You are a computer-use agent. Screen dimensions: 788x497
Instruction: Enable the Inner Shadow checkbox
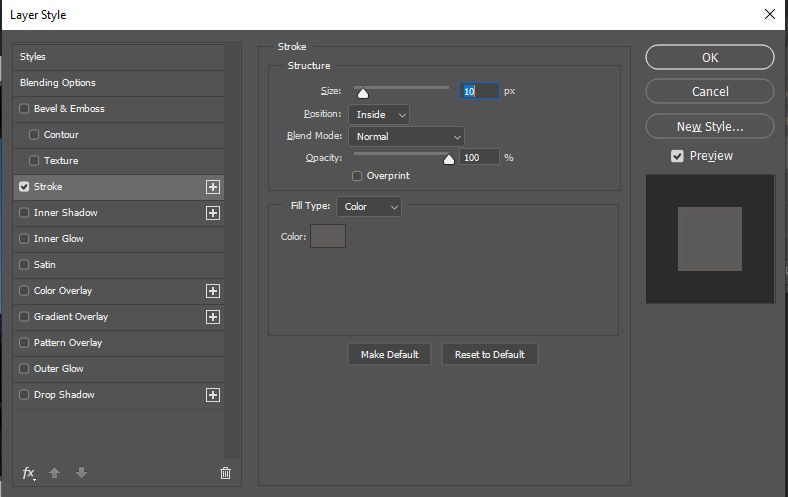click(x=24, y=213)
